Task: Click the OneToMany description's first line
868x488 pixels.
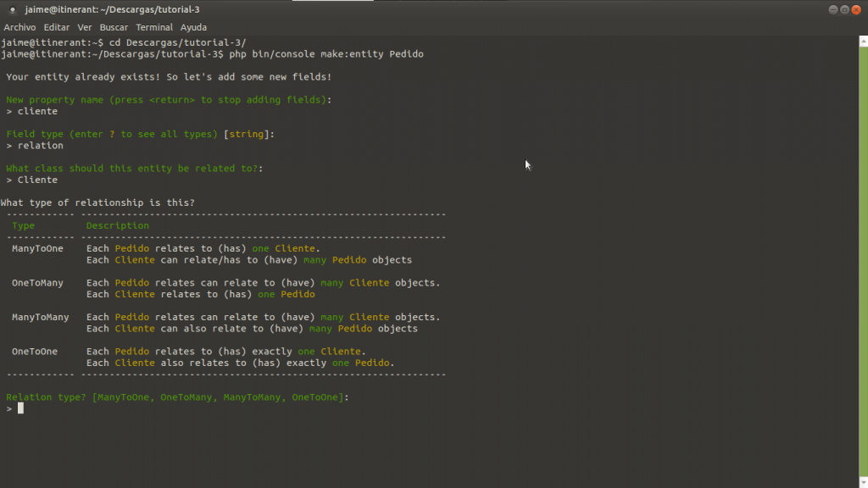Action: pyautogui.click(x=263, y=283)
